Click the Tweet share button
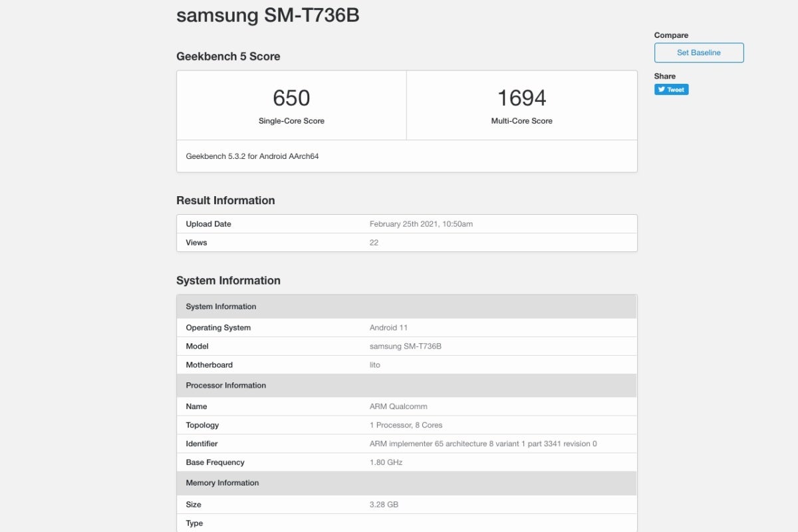 tap(671, 90)
